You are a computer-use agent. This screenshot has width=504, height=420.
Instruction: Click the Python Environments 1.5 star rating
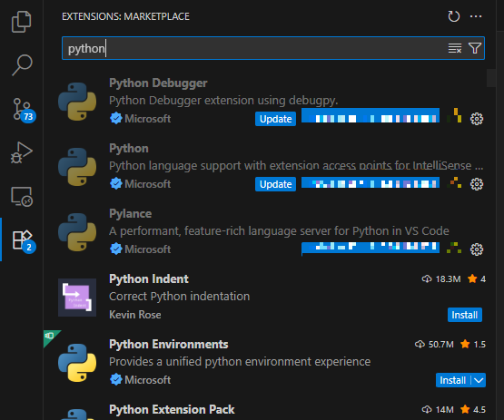pyautogui.click(x=473, y=344)
